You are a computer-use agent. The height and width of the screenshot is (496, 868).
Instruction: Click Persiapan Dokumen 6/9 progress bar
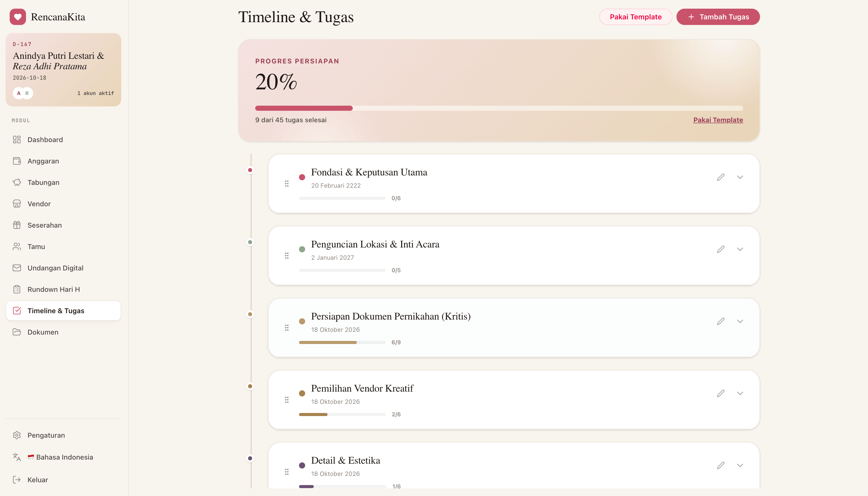click(342, 342)
